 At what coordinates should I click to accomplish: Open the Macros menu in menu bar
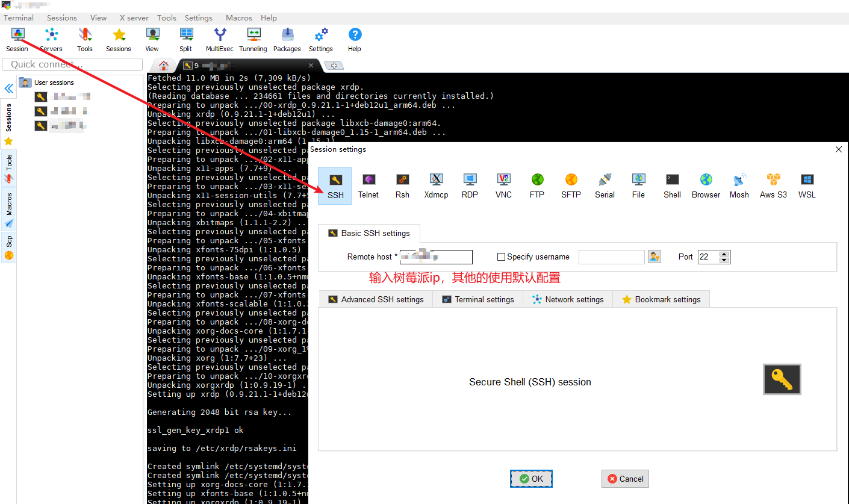pos(239,18)
